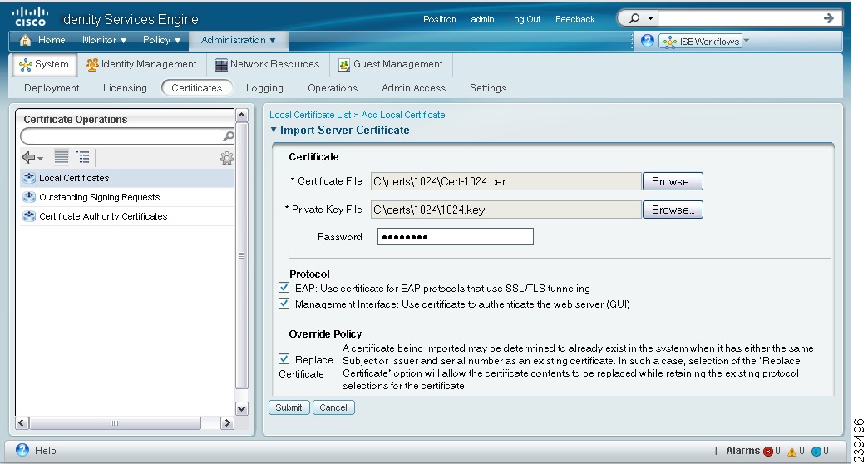The width and height of the screenshot is (868, 464).
Task: Select the Certificates submenu
Action: click(x=196, y=88)
